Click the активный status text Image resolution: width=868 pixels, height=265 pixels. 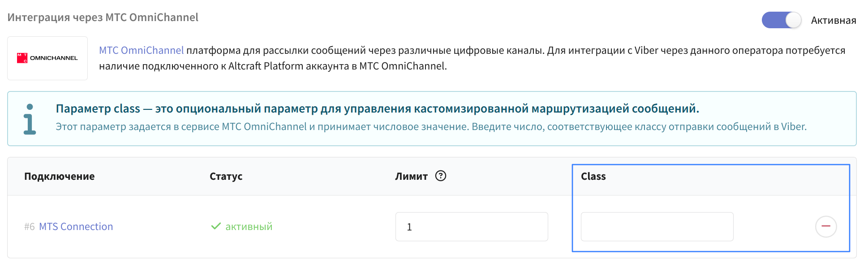(x=249, y=226)
